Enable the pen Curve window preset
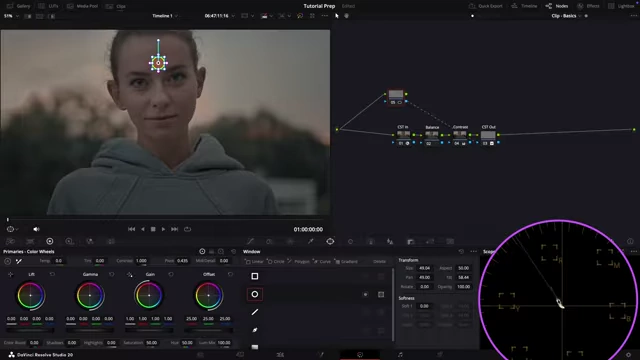The width and height of the screenshot is (640, 360). click(x=255, y=330)
